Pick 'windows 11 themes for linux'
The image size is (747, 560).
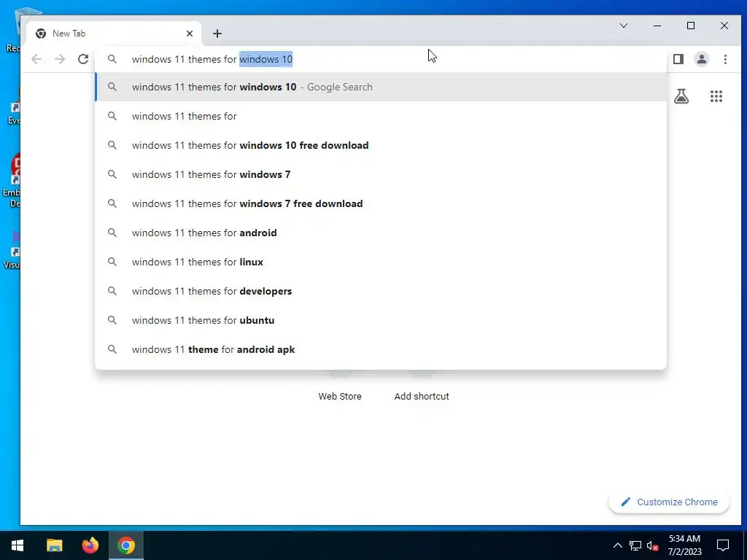[x=381, y=262]
